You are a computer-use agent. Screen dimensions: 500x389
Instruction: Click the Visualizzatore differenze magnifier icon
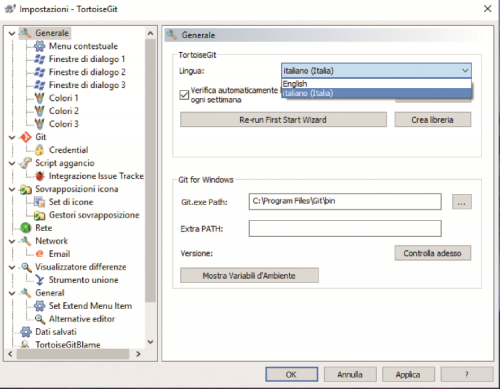coord(26,267)
